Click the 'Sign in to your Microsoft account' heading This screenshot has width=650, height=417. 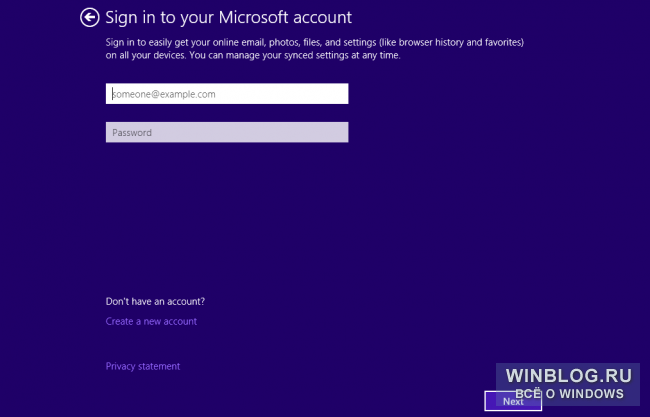(x=228, y=18)
